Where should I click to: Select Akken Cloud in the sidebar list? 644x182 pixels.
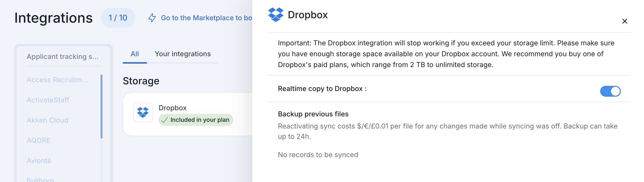coord(48,120)
